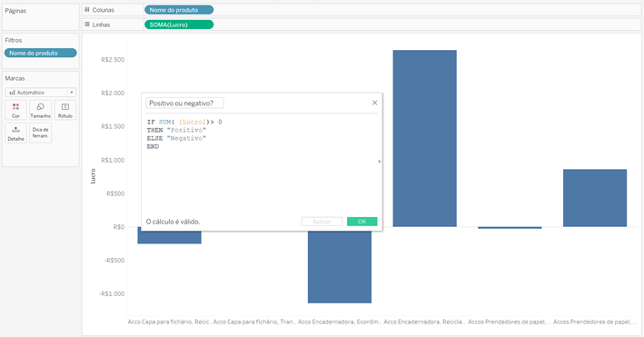
Task: Click inside the formula text area
Action: (262, 164)
